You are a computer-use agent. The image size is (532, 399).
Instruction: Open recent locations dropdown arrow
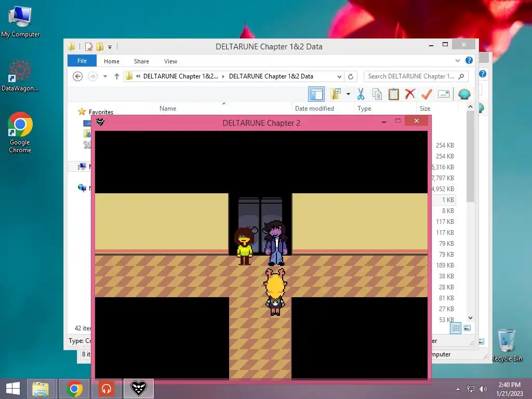point(105,76)
